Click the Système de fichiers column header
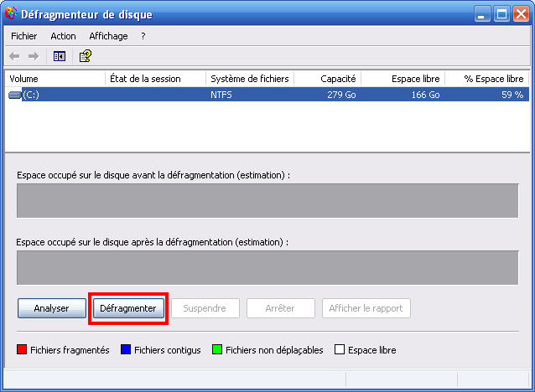 [249, 79]
